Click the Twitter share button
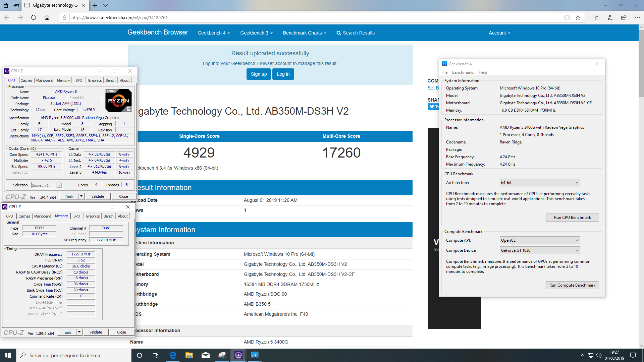The width and height of the screenshot is (644, 362). coord(433,107)
